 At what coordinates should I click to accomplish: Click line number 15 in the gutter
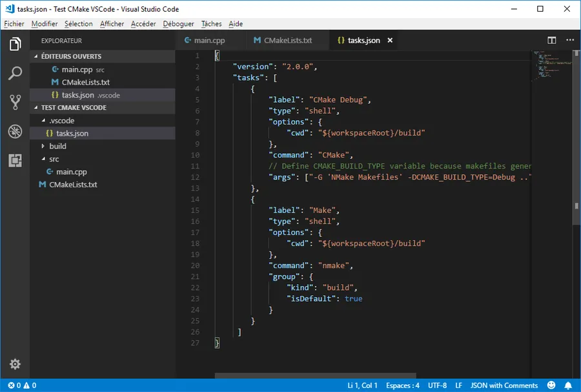pyautogui.click(x=195, y=210)
